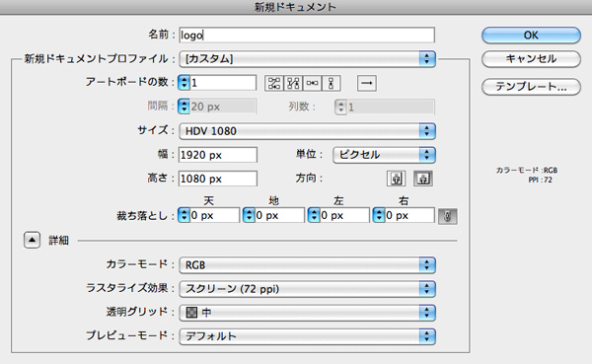Screen dimensions: 592x364
Task: Click the PPI :72 info text
Action: tap(540, 181)
